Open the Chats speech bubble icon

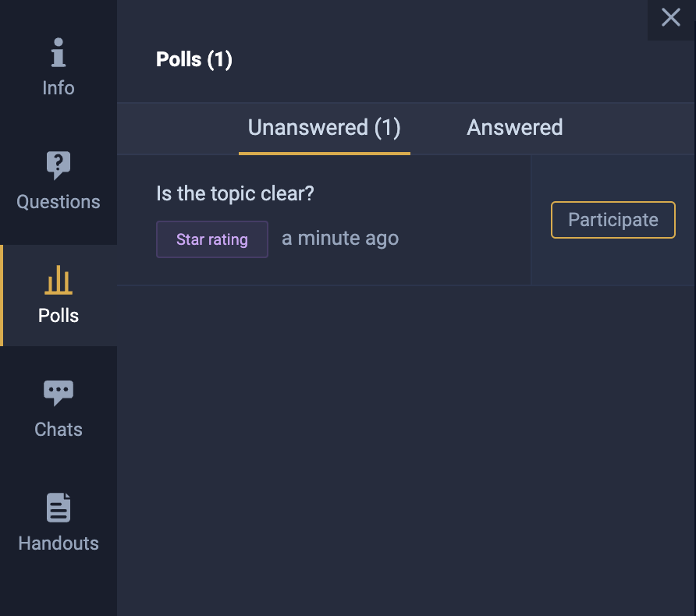[x=59, y=392]
